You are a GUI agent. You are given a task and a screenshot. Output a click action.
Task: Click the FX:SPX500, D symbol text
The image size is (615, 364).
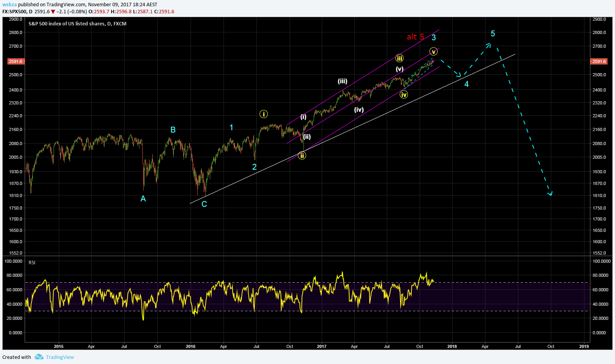pos(17,12)
